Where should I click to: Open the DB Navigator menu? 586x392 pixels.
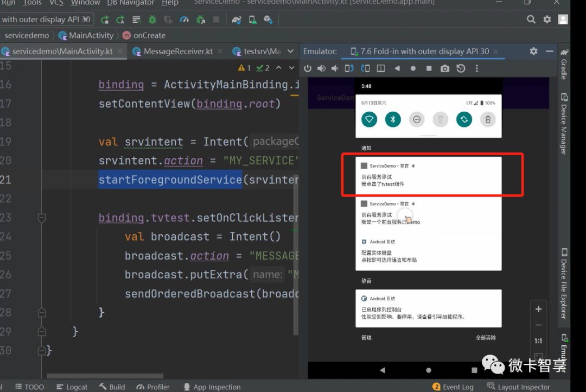[130, 3]
